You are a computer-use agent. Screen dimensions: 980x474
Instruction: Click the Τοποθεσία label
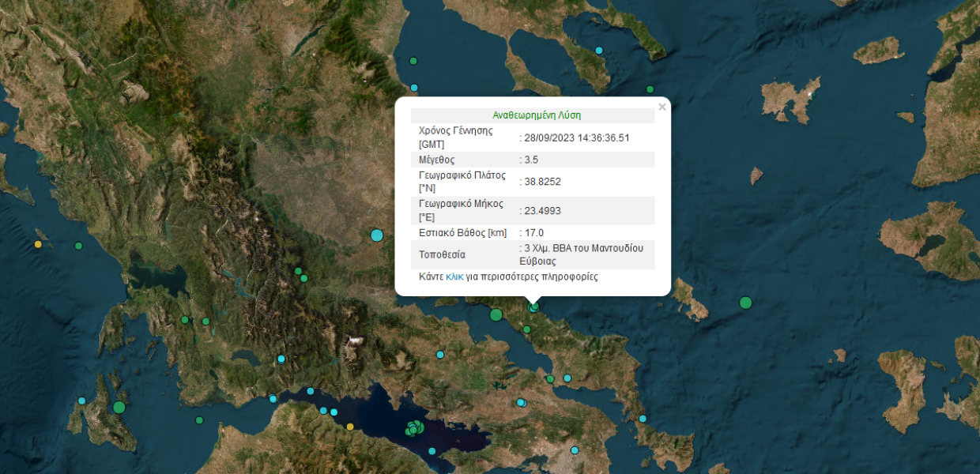[x=443, y=254]
